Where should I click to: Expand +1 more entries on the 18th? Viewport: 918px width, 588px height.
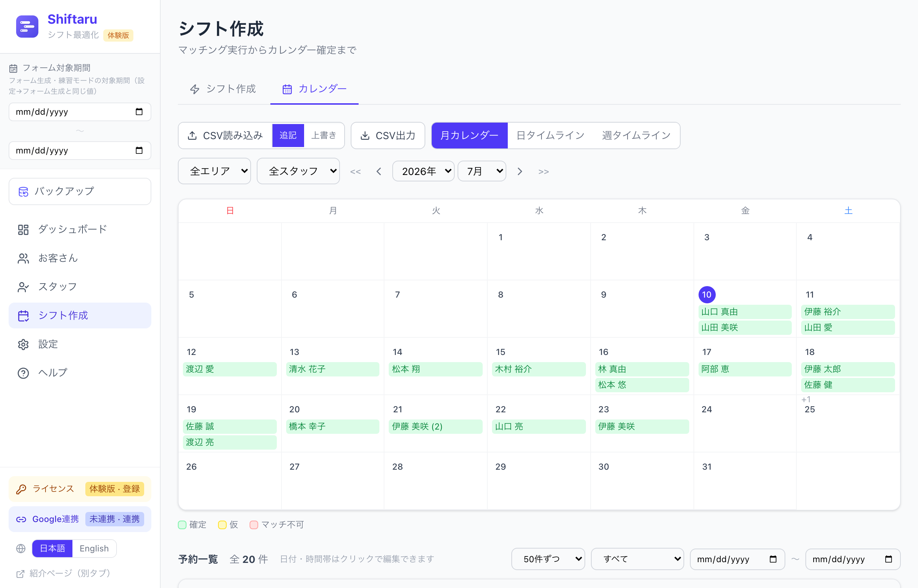pos(806,399)
